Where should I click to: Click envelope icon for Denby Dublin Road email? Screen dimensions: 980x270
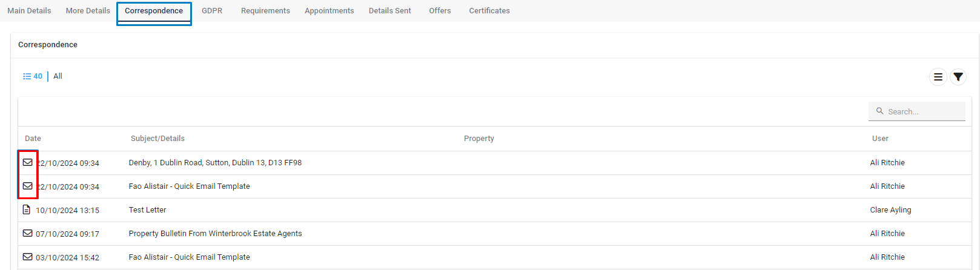(28, 162)
